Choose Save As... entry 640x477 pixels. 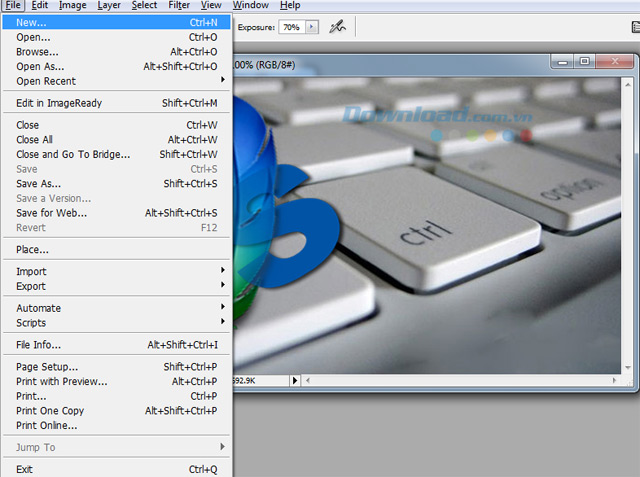tap(117, 184)
